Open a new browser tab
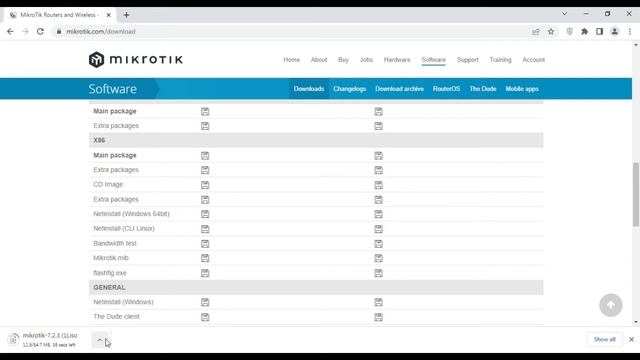Screen dimensions: 640x360 point(126,15)
